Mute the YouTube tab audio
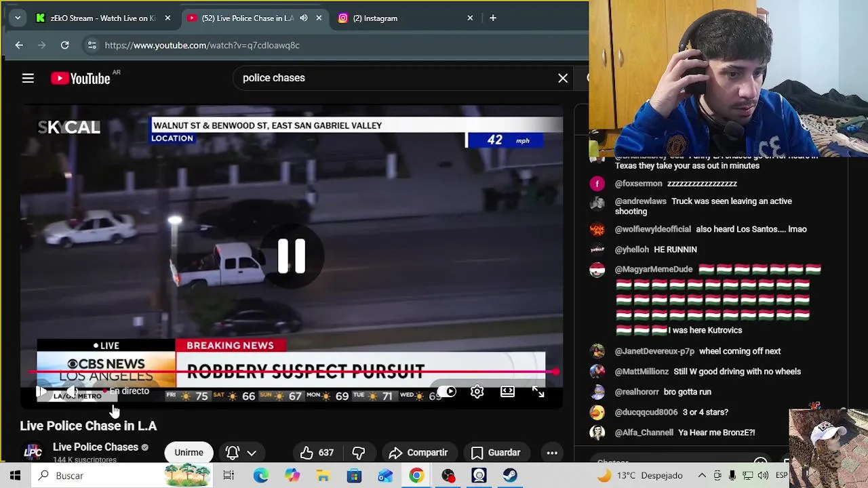This screenshot has height=488, width=868. (x=304, y=18)
